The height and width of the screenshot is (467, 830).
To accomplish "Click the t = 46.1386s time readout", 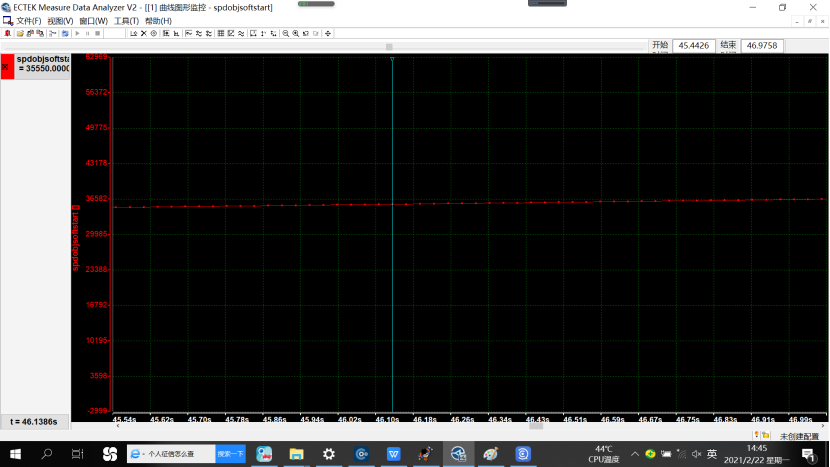I will pos(34,422).
